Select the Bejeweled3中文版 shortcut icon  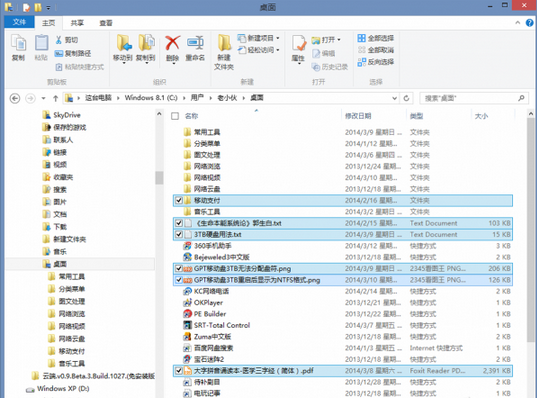pyautogui.click(x=187, y=257)
